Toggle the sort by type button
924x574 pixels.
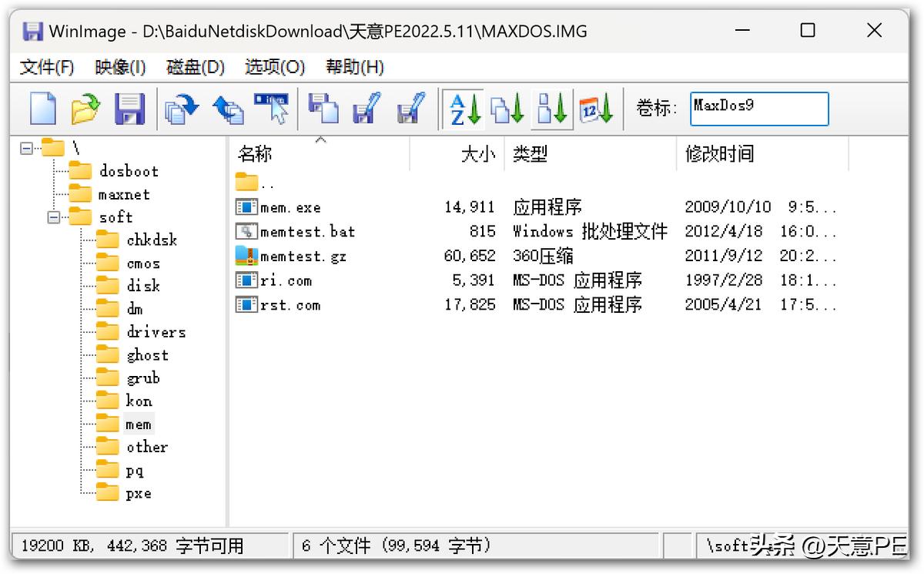tap(508, 109)
